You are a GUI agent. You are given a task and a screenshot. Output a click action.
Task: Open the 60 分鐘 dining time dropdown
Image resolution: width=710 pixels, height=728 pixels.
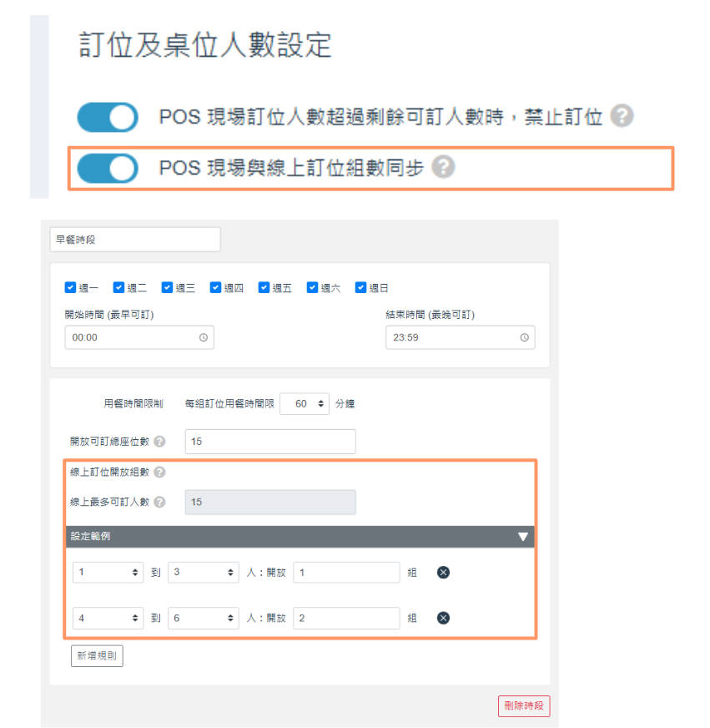(x=305, y=403)
